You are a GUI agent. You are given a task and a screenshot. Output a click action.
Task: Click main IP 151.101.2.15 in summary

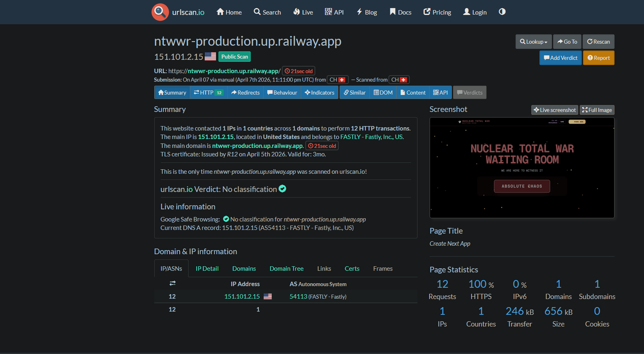pos(216,137)
